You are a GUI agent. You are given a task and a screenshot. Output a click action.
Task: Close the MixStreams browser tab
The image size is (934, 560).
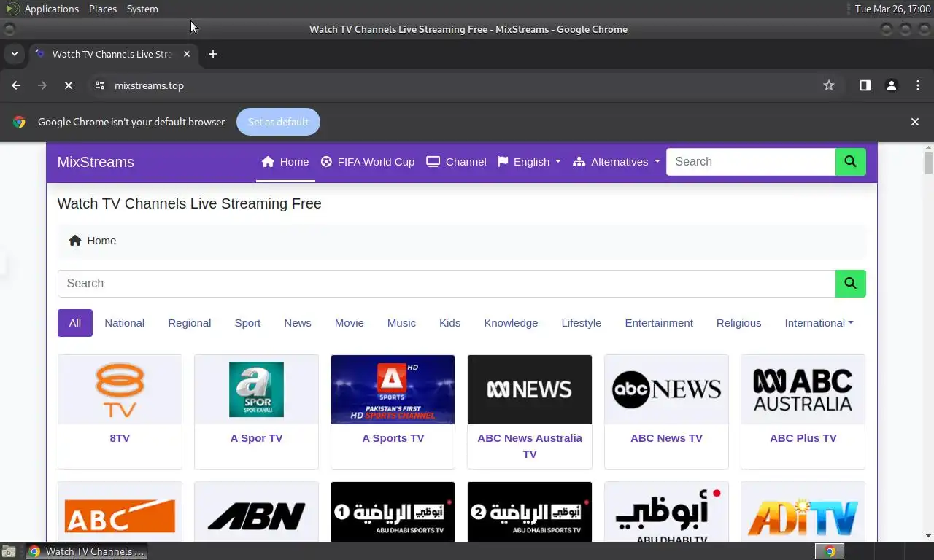click(x=187, y=54)
